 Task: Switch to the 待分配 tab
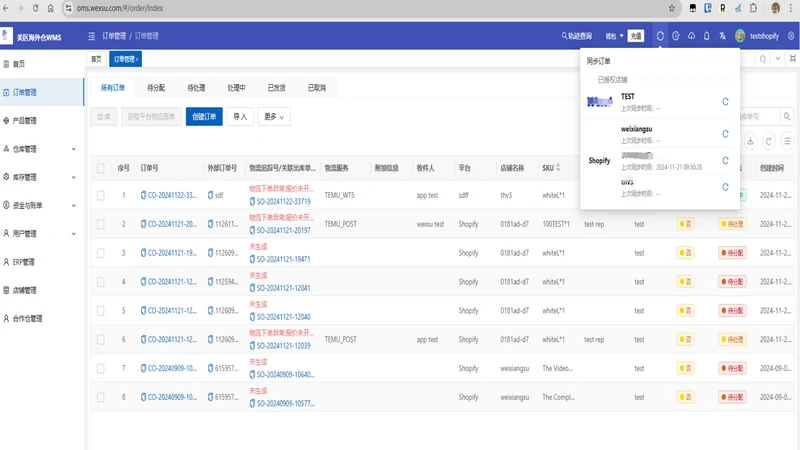156,88
